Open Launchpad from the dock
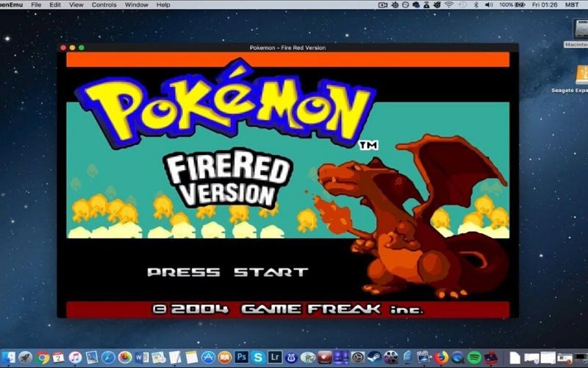The height and width of the screenshot is (368, 588). tap(25, 357)
